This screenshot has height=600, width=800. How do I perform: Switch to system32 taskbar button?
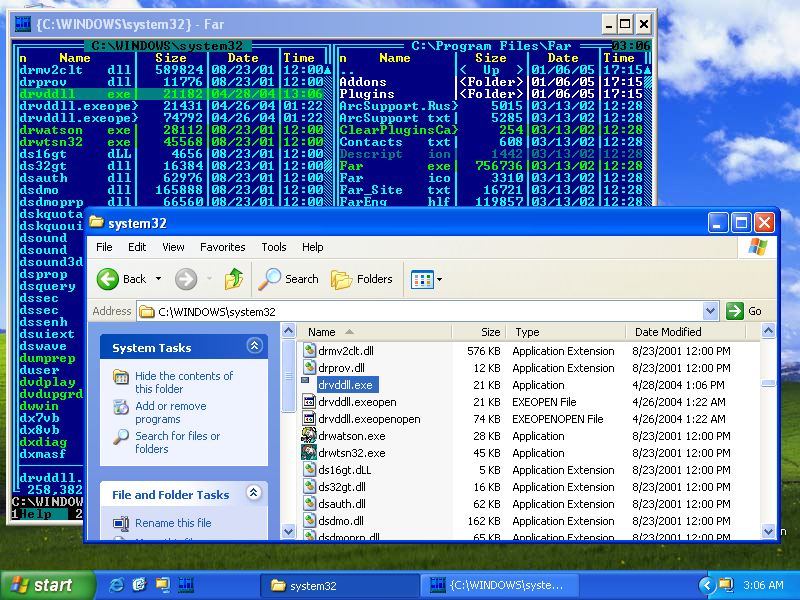click(339, 585)
